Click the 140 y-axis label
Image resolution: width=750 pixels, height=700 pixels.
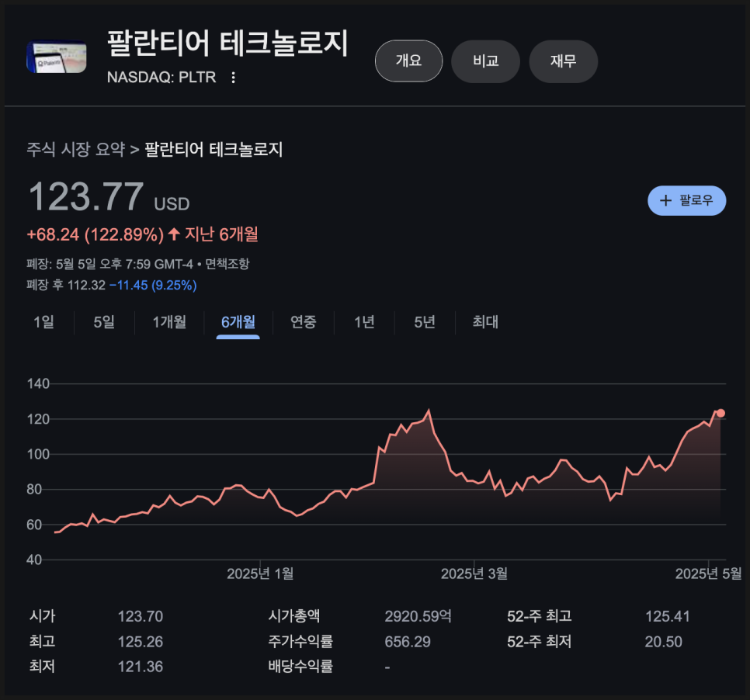(x=38, y=383)
